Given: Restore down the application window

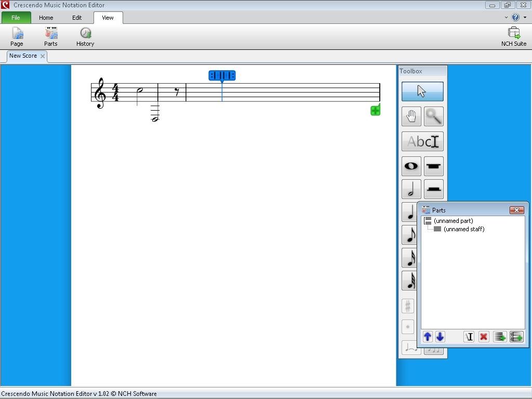Looking at the screenshot, I should click(507, 5).
